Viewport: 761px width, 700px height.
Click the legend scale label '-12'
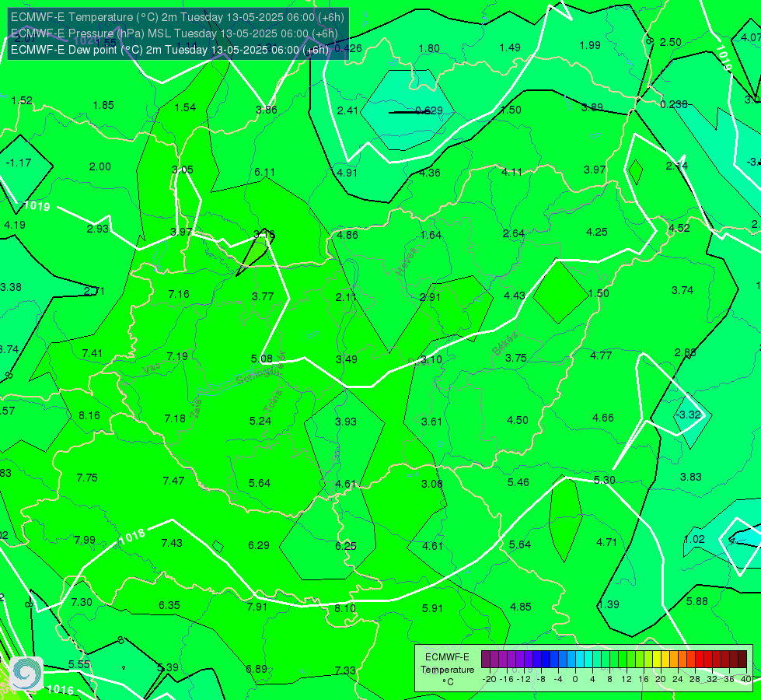coord(524,679)
